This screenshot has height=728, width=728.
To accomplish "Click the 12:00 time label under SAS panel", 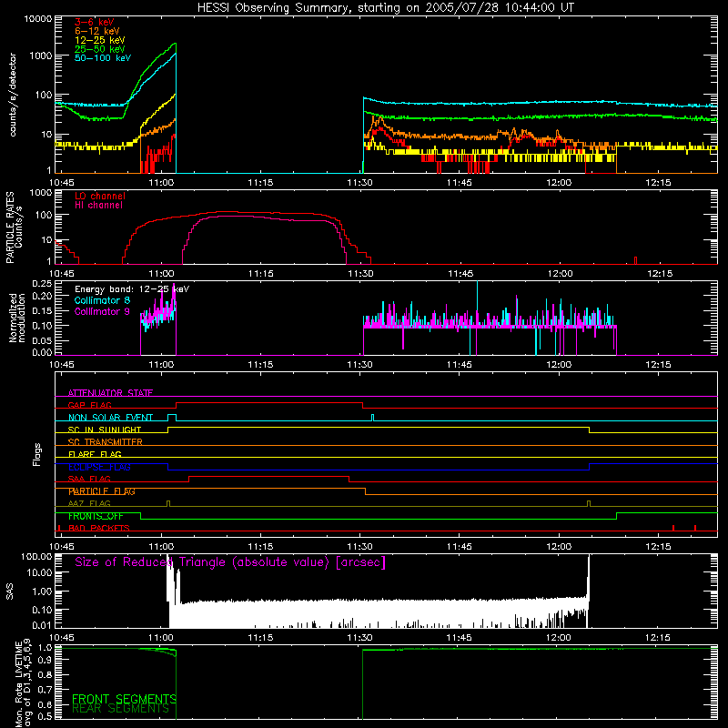I will click(559, 638).
